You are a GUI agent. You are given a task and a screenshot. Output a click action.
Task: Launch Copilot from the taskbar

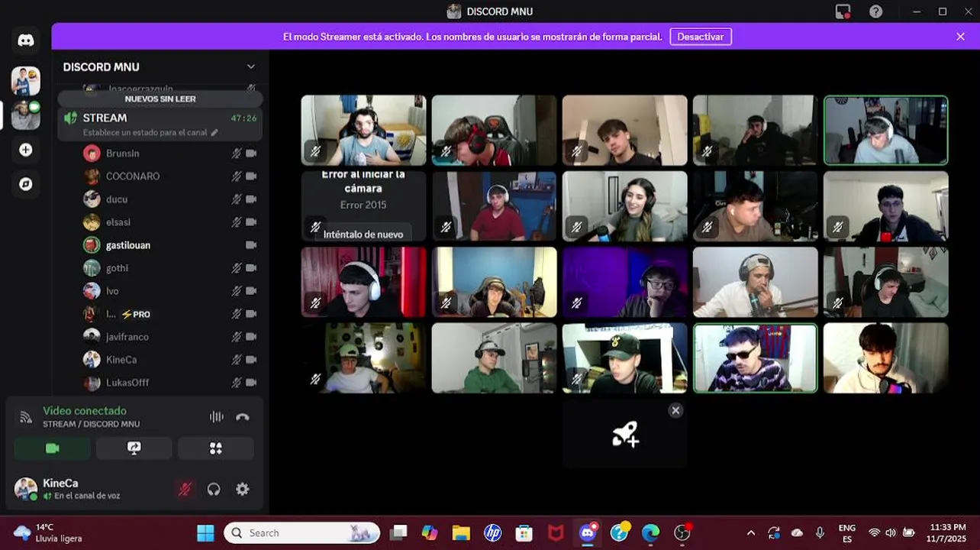[430, 532]
